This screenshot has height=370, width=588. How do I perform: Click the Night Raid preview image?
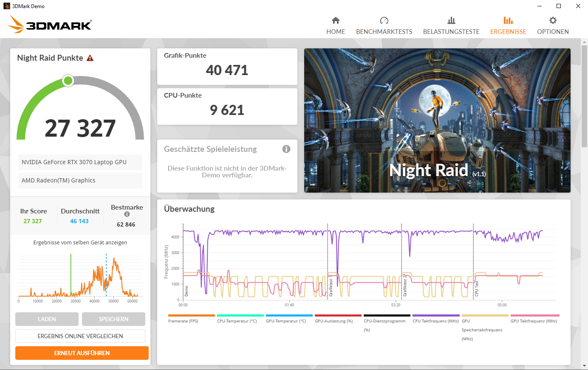[437, 121]
